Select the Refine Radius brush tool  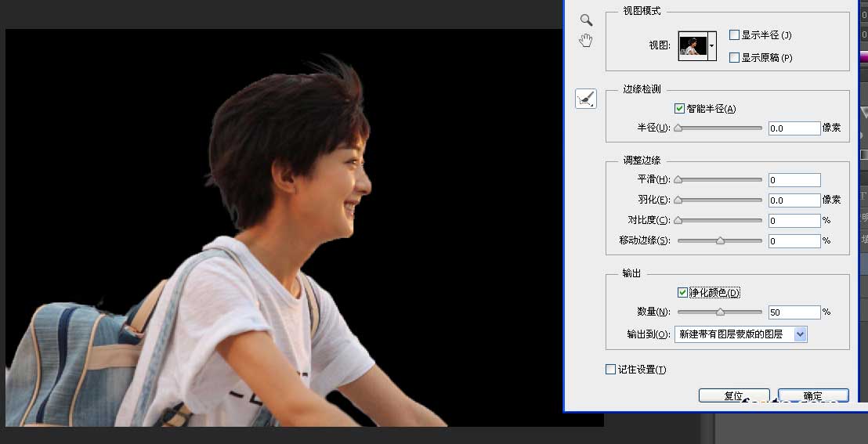pyautogui.click(x=586, y=99)
